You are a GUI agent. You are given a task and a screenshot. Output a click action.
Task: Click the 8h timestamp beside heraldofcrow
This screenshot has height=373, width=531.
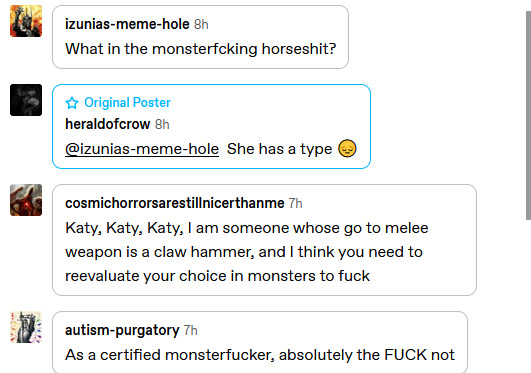pos(162,124)
